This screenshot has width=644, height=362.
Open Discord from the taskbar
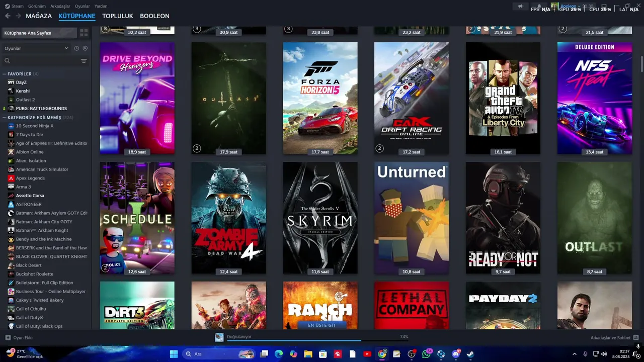tap(456, 354)
